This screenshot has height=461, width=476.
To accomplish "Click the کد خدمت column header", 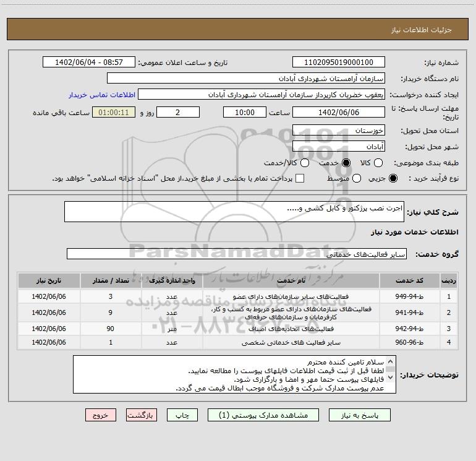I will point(409,280).
